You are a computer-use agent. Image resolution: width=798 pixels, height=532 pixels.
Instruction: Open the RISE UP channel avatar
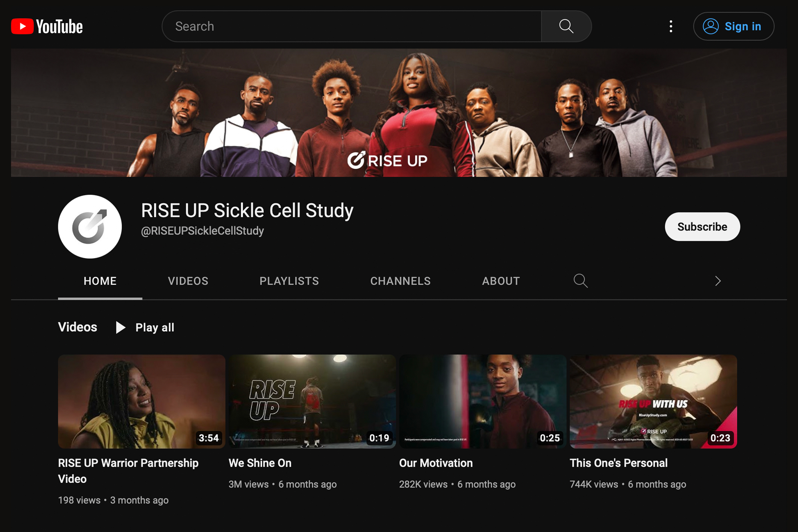coord(90,227)
